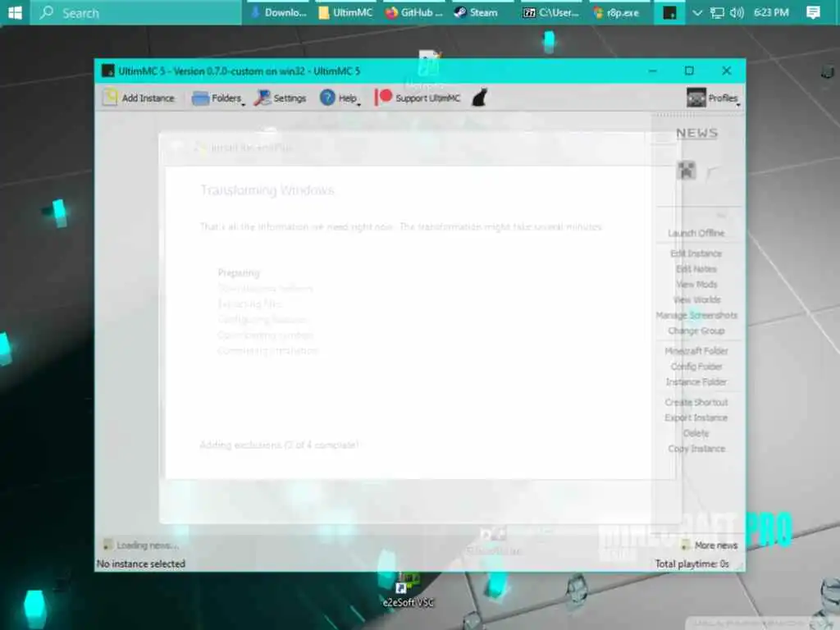Open the Profiles dropdown

(713, 98)
